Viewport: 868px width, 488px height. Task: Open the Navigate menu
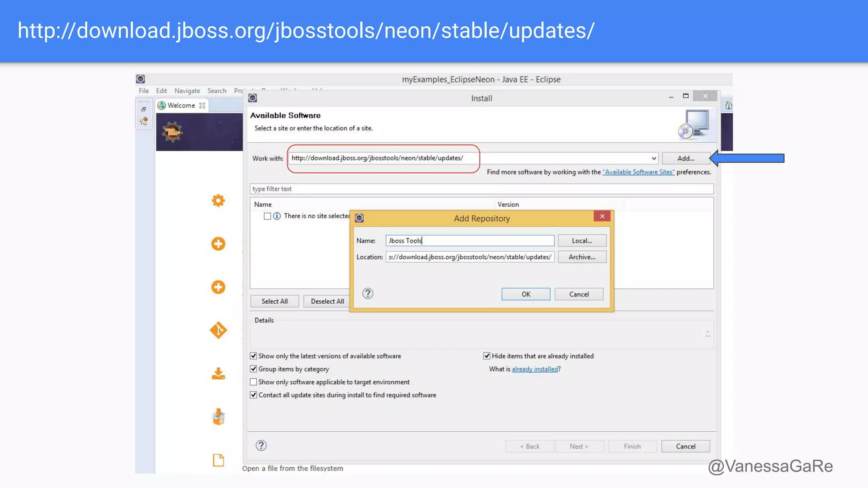[187, 91]
